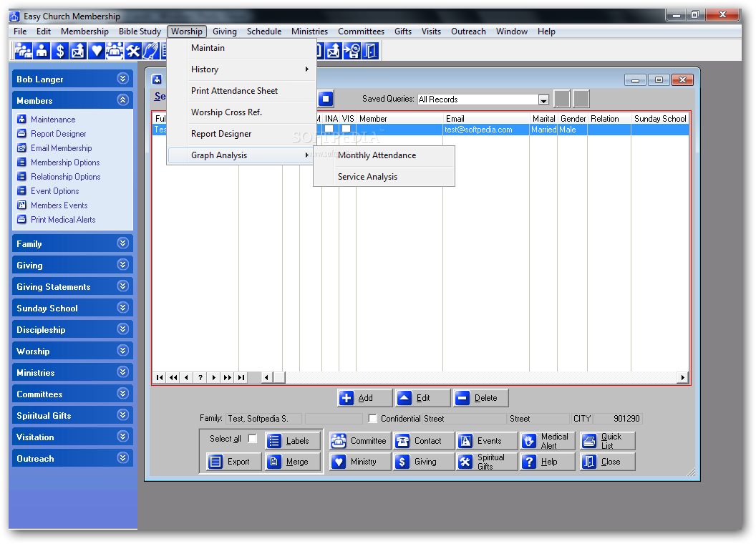Expand the Giving sidebar panel
The width and height of the screenshot is (756, 544).
(123, 265)
